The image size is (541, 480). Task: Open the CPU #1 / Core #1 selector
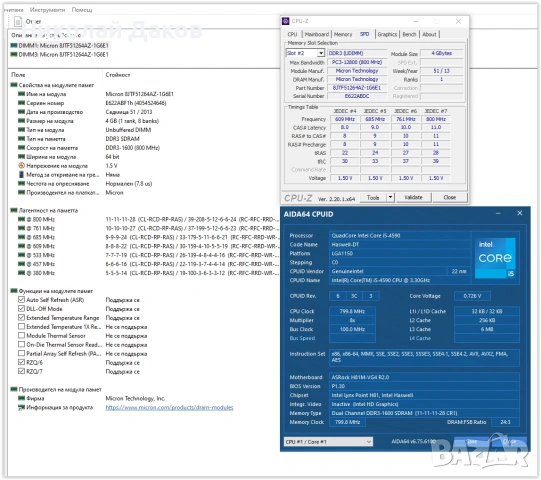point(328,442)
